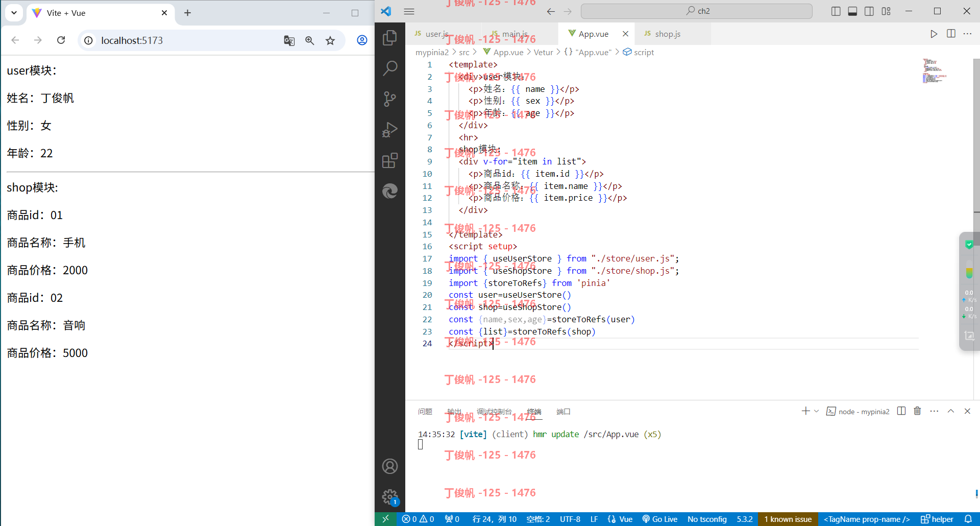Click Go Live in the status bar

pyautogui.click(x=660, y=519)
